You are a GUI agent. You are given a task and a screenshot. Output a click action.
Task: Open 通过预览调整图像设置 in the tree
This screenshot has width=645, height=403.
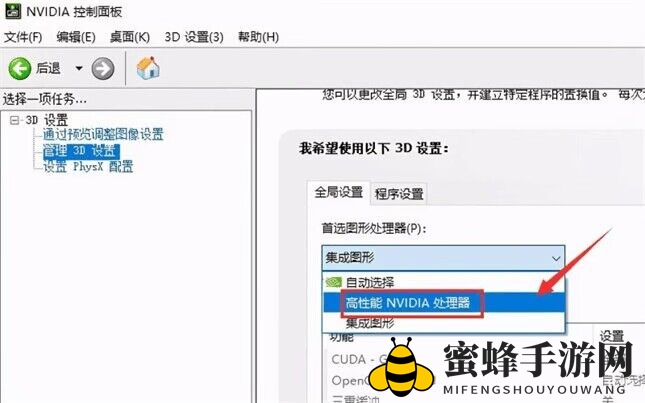tap(103, 134)
